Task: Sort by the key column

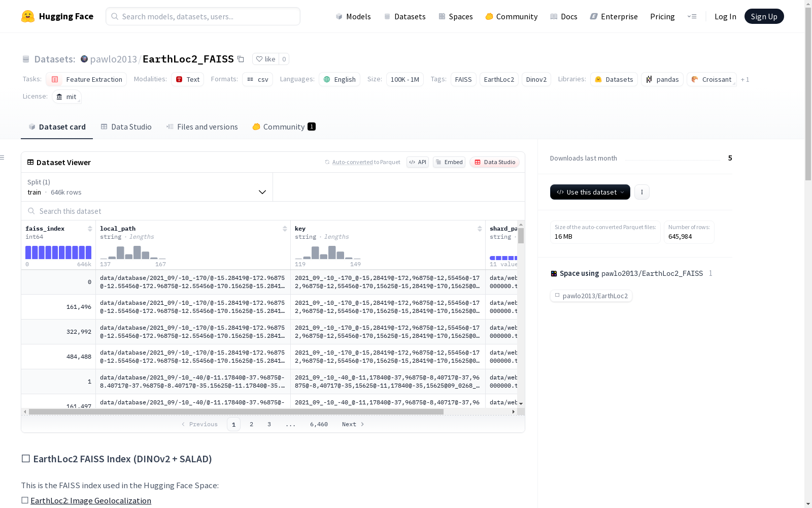Action: [480, 229]
